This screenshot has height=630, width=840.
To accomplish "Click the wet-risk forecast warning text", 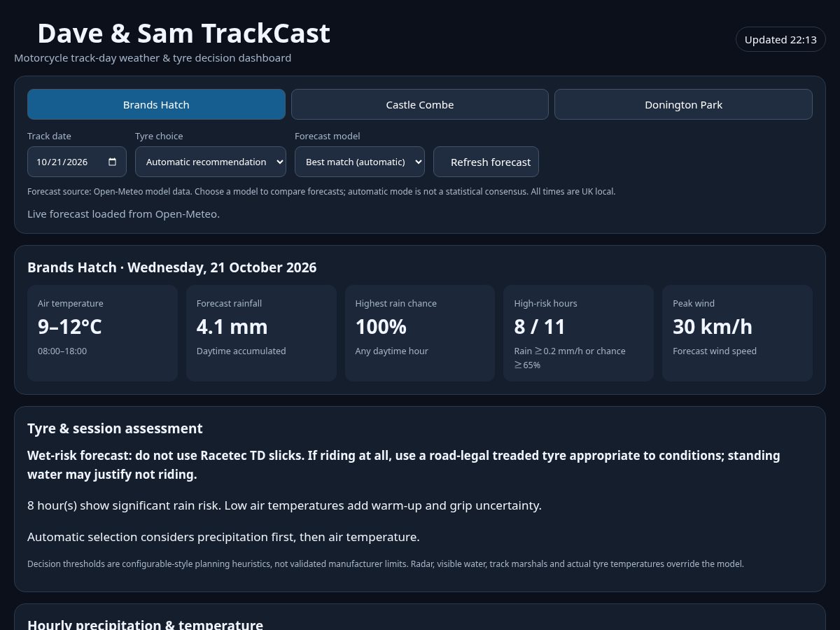I will [x=404, y=465].
